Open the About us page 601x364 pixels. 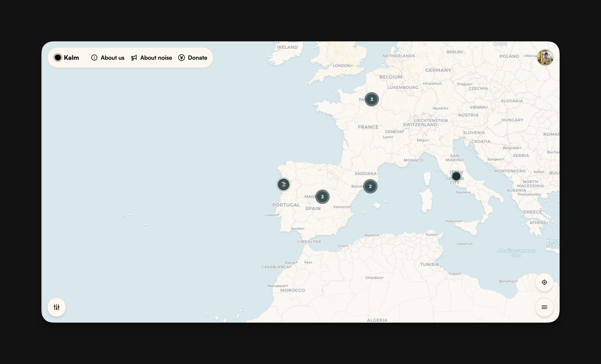112,58
